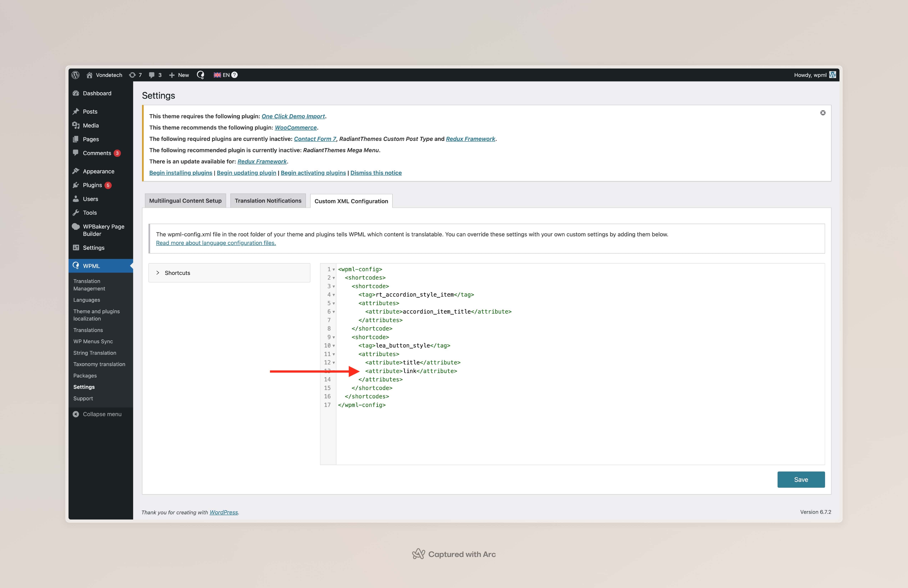Image resolution: width=908 pixels, height=588 pixels.
Task: Fold the line 5 attributes block
Action: coord(334,303)
